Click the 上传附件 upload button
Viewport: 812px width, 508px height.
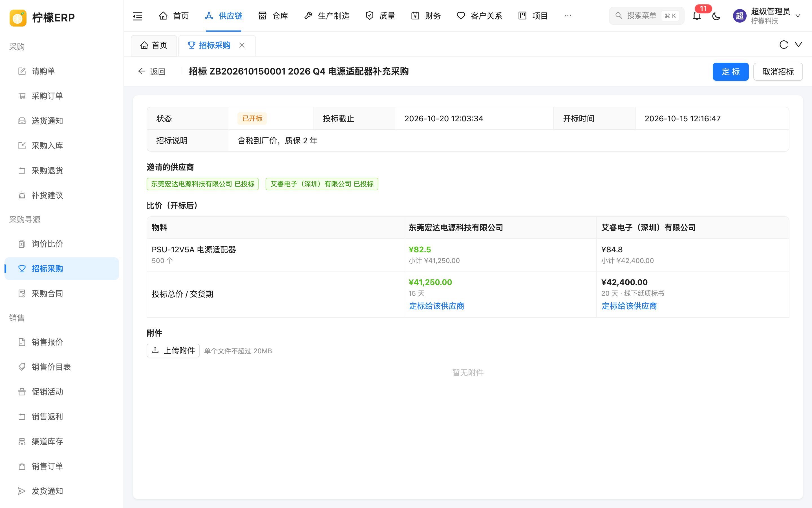[173, 351]
